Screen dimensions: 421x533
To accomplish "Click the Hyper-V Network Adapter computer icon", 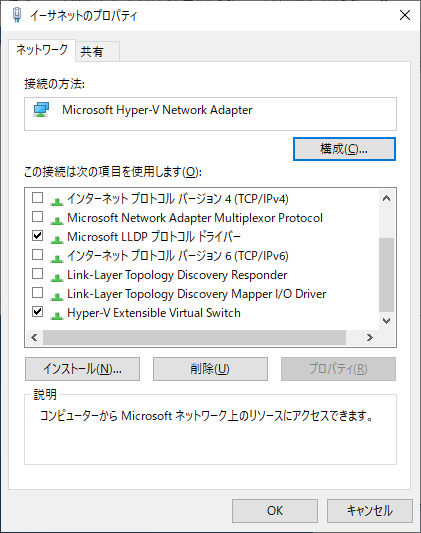I will click(41, 110).
